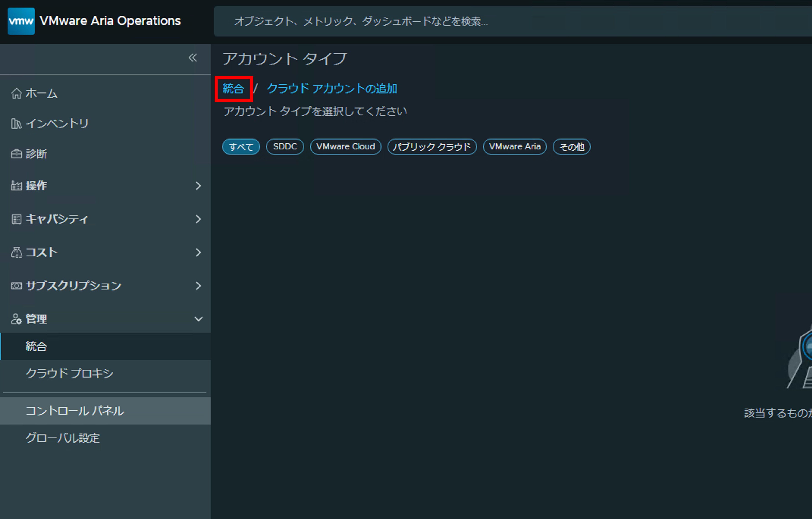Expand the 操作 menu chevron
812x519 pixels.
pyautogui.click(x=198, y=186)
